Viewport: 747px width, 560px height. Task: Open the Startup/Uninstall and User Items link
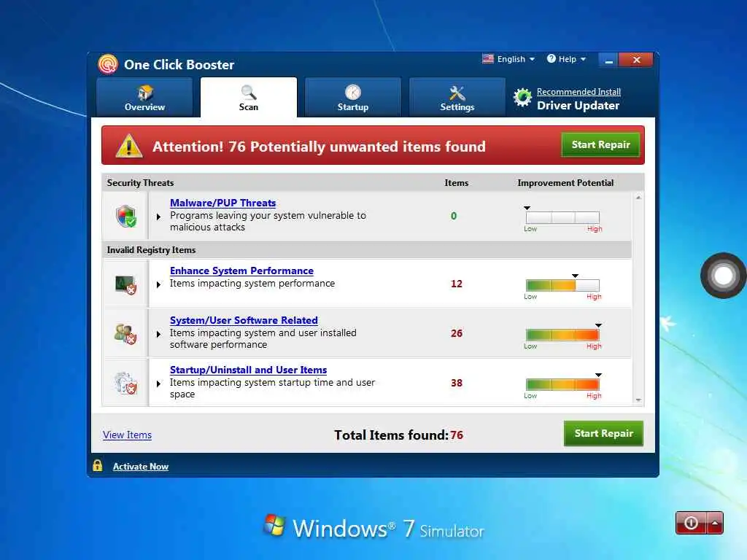248,370
